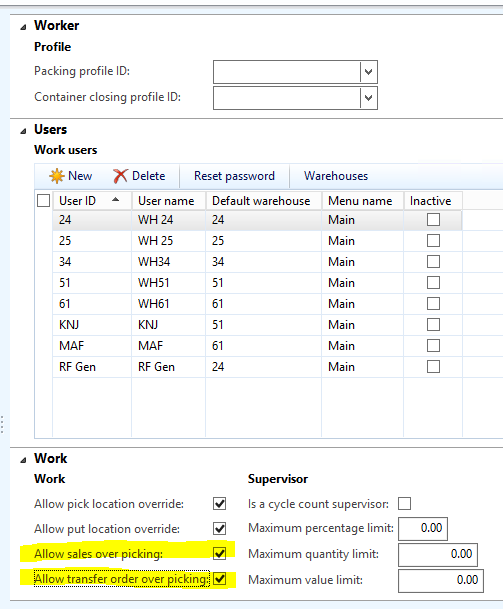Select User ID cell RF Gen
Image resolution: width=503 pixels, height=609 pixels.
pyautogui.click(x=92, y=367)
